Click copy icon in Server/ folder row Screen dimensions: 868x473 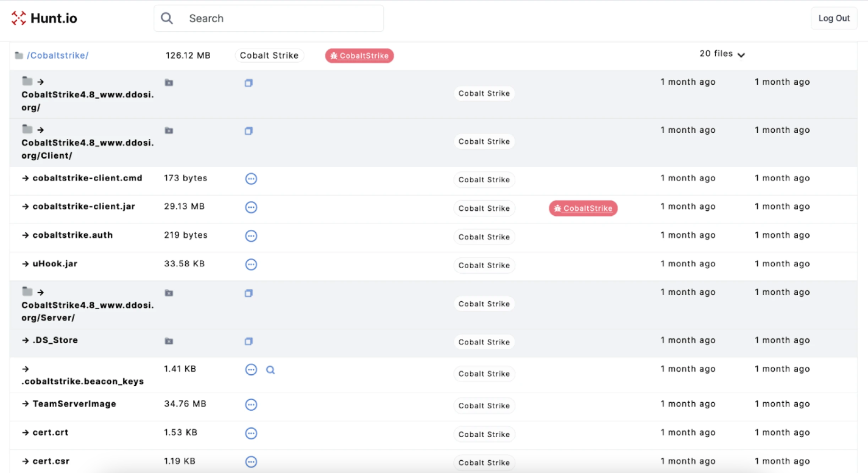249,293
